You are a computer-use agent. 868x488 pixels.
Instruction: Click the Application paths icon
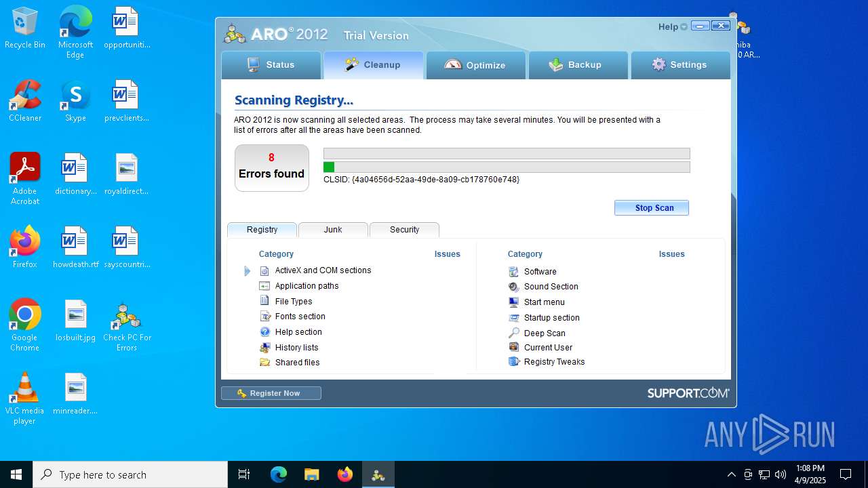coord(264,286)
